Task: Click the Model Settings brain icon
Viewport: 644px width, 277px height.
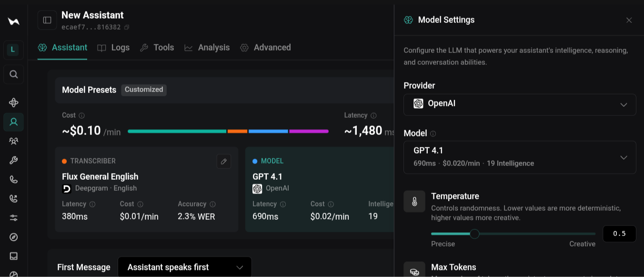Action: tap(408, 20)
